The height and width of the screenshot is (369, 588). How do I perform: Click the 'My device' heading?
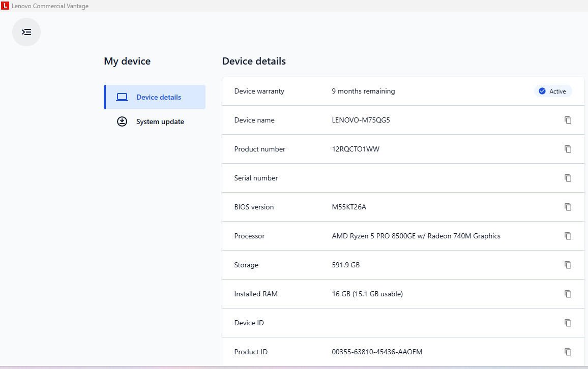coord(127,61)
